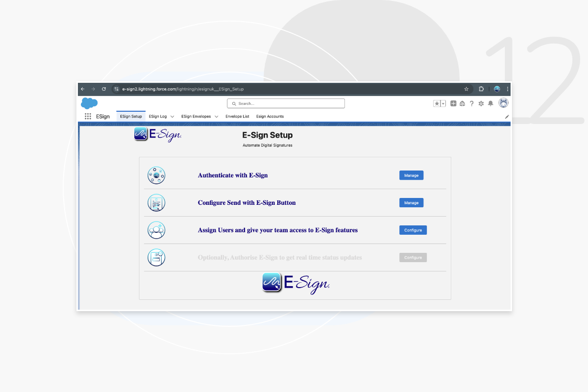Click the browser forward arrow
The width and height of the screenshot is (588, 392).
93,89
